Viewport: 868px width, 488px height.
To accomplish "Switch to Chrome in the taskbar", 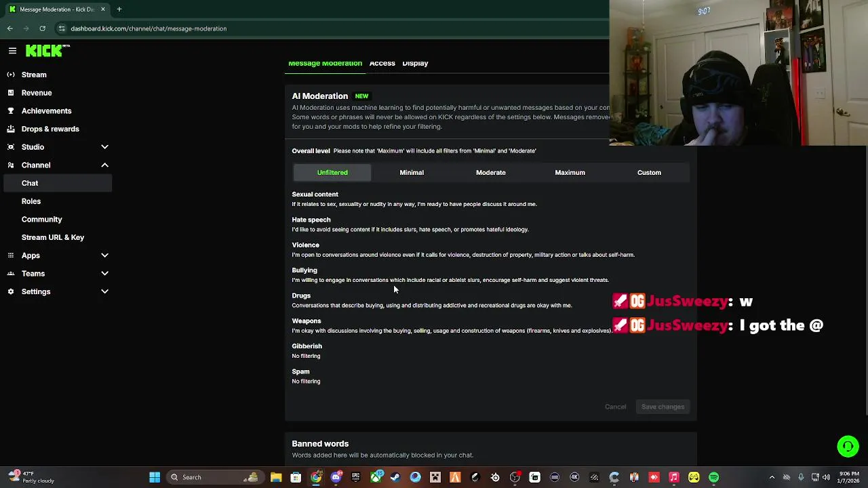I will point(316,477).
